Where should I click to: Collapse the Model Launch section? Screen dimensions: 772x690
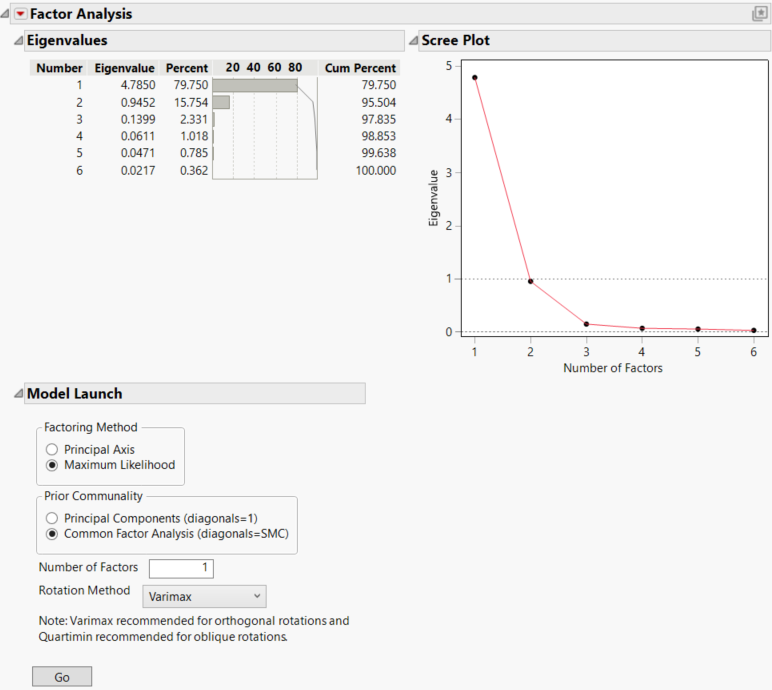(18, 394)
